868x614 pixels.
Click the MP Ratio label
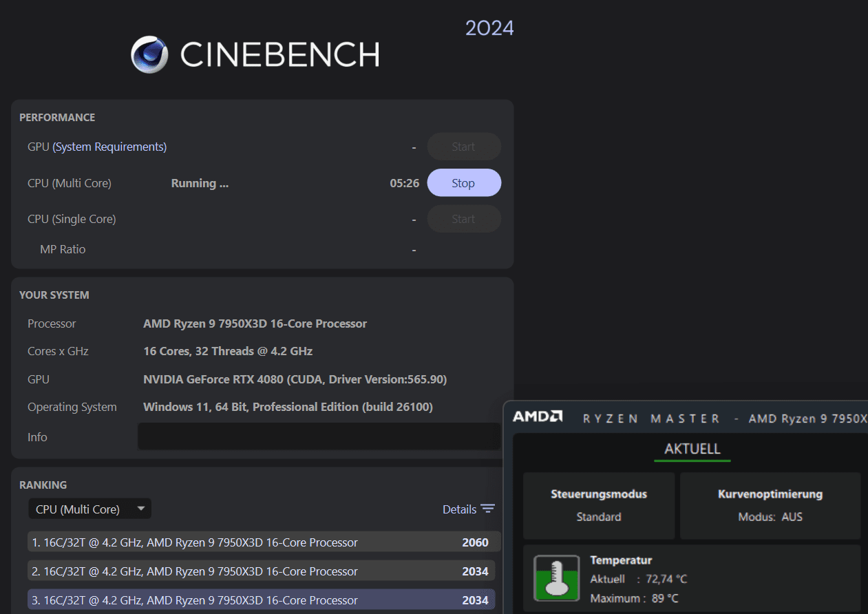tap(63, 249)
